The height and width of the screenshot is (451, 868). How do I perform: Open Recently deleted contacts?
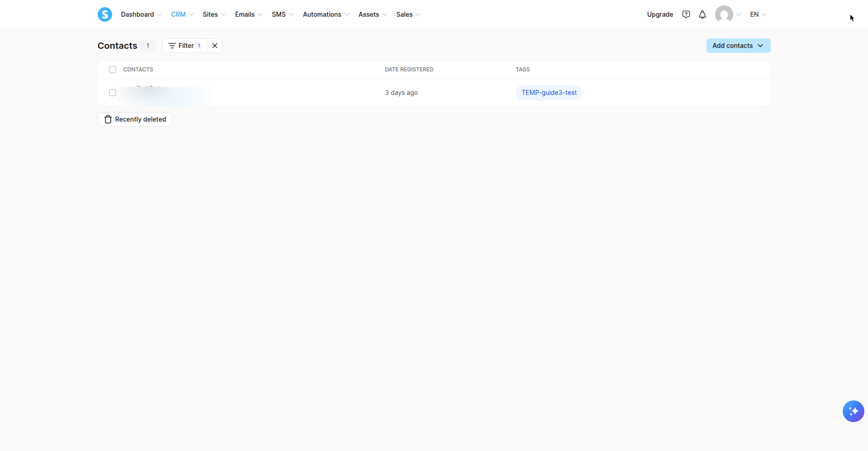(135, 119)
